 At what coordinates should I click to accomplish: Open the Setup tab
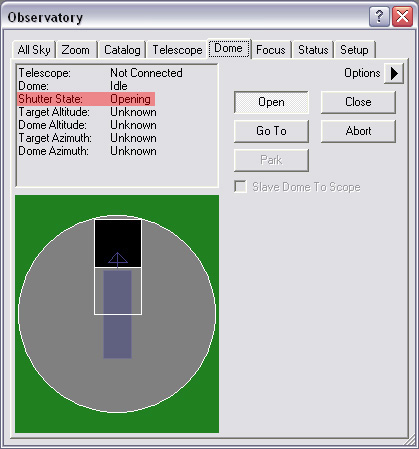(354, 50)
